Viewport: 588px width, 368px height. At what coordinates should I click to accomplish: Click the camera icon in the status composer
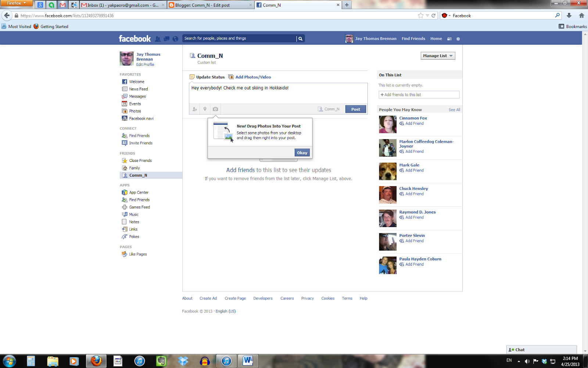click(x=215, y=109)
